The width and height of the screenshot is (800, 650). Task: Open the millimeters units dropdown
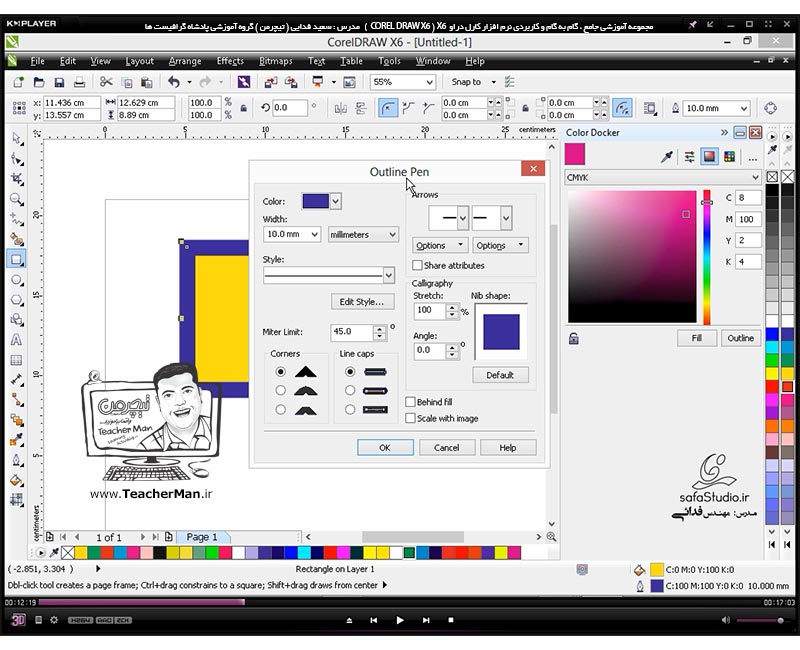click(392, 235)
